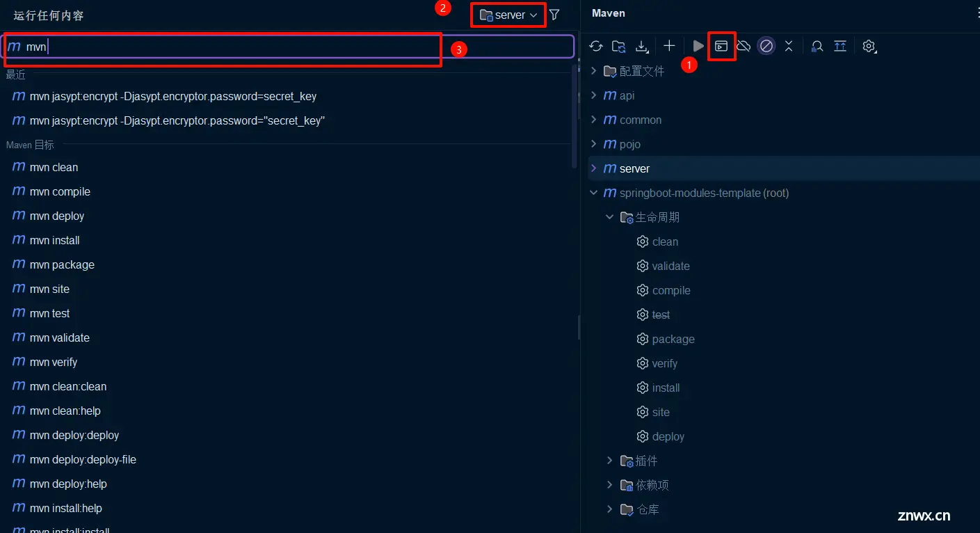This screenshot has height=533, width=980.
Task: Click generate sources and update folders icon
Action: [x=618, y=46]
